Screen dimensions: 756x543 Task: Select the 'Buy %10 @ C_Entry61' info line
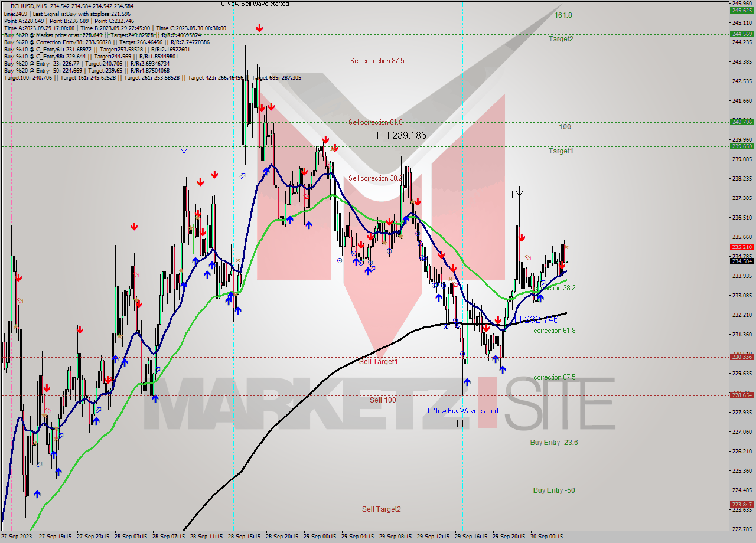tap(97, 50)
